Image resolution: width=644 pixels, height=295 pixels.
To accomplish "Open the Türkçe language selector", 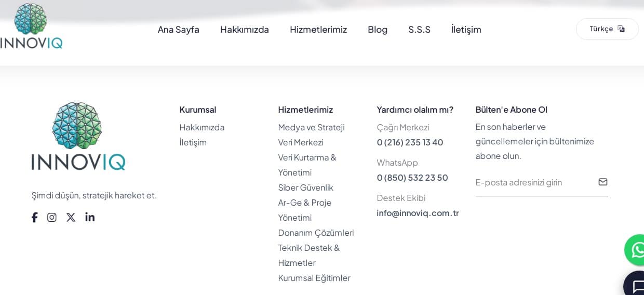I will coord(607,29).
